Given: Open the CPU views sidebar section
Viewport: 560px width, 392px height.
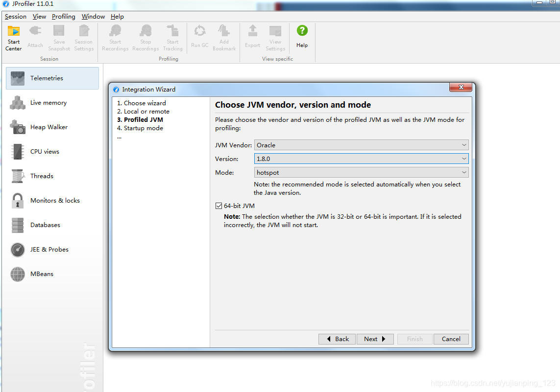Looking at the screenshot, I should 52,152.
